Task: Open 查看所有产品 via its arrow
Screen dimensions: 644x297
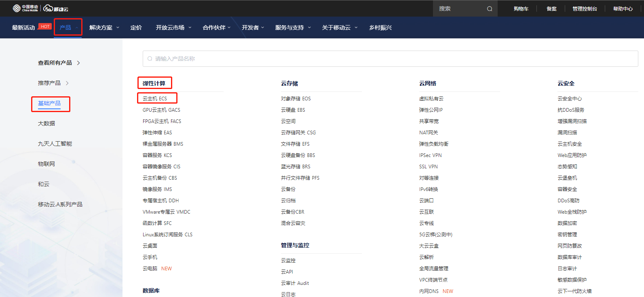Action: pos(78,63)
